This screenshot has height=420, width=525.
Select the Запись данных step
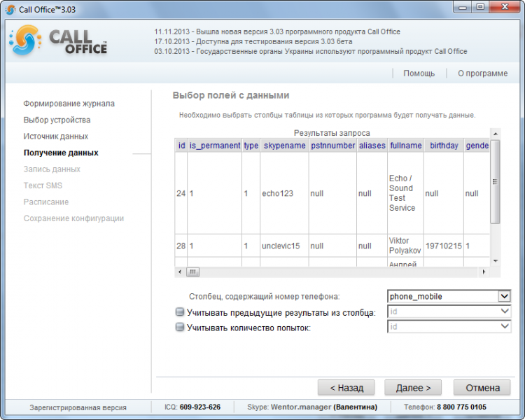(52, 169)
